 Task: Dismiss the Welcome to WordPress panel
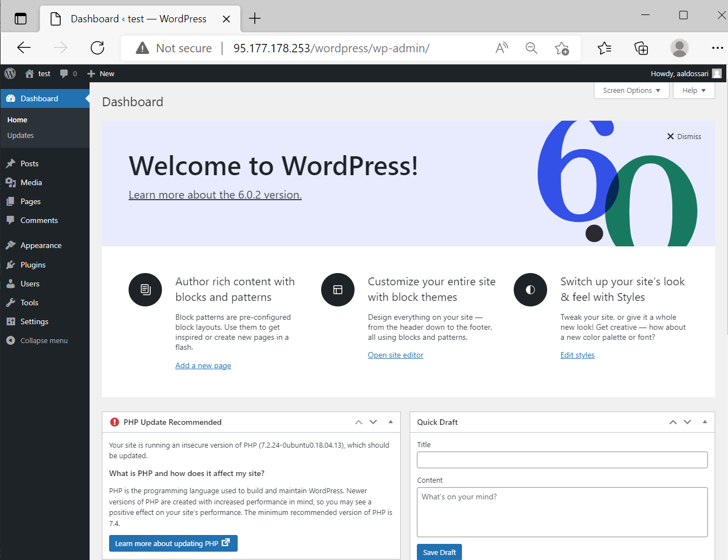coord(684,136)
